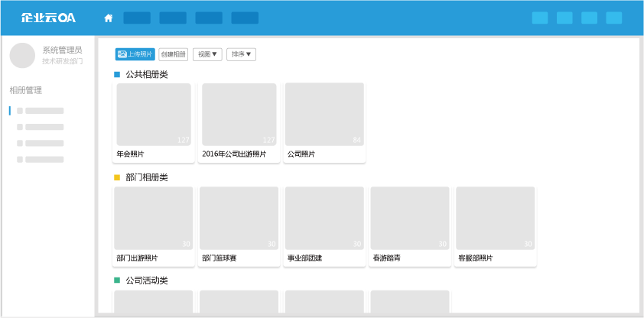Upload photos with 上传照片 button
This screenshot has height=318, width=644.
tap(135, 54)
